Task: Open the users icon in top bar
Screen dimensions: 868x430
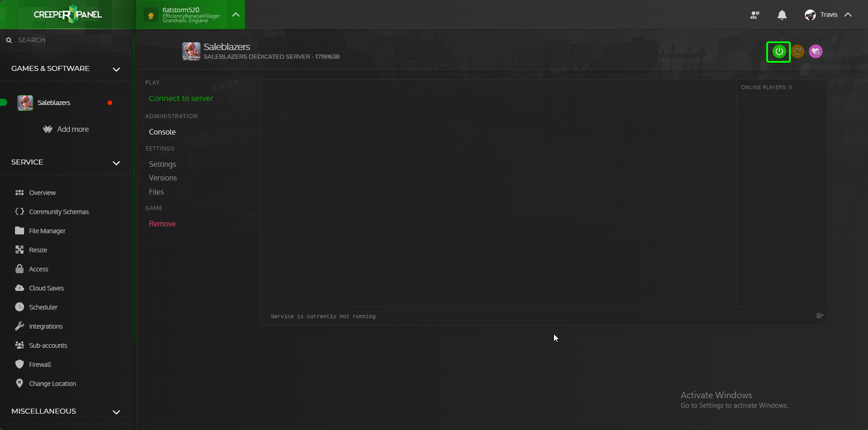Action: (755, 15)
